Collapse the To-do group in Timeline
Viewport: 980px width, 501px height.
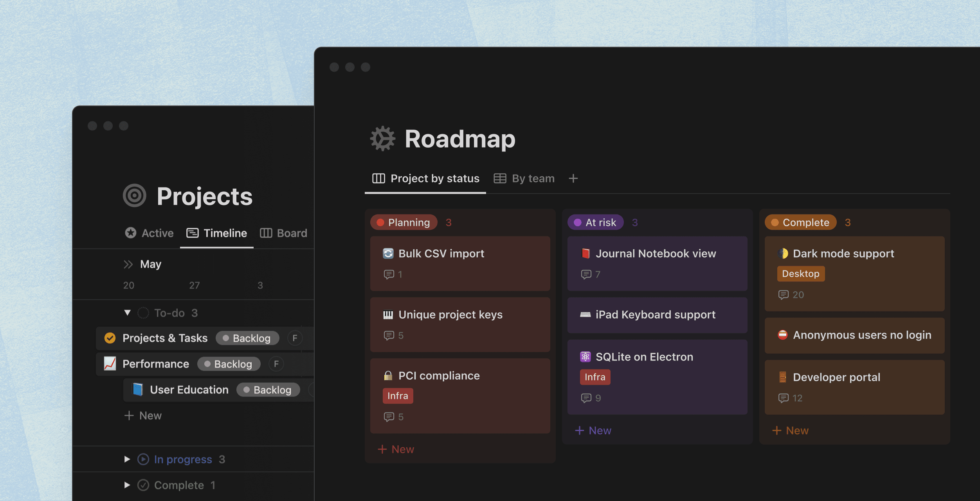tap(126, 312)
